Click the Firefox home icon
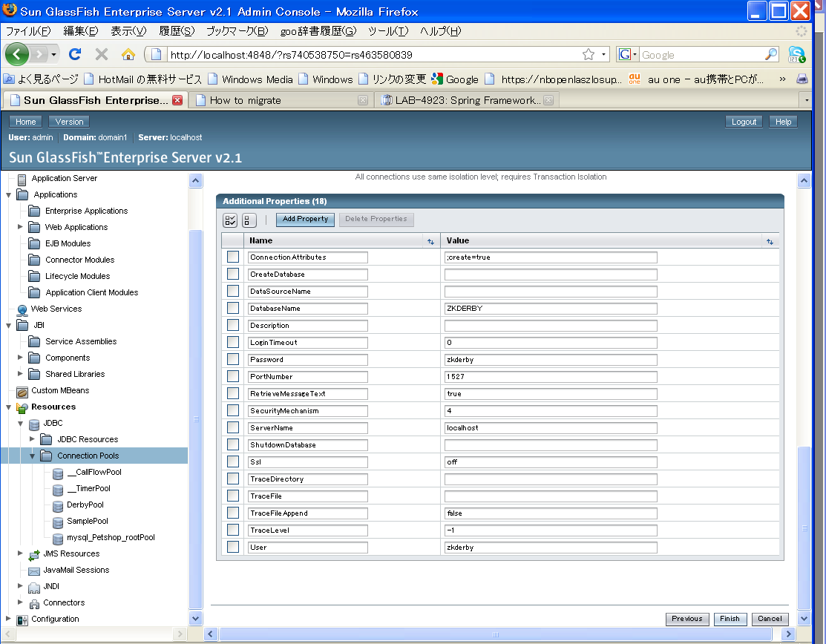 point(128,54)
